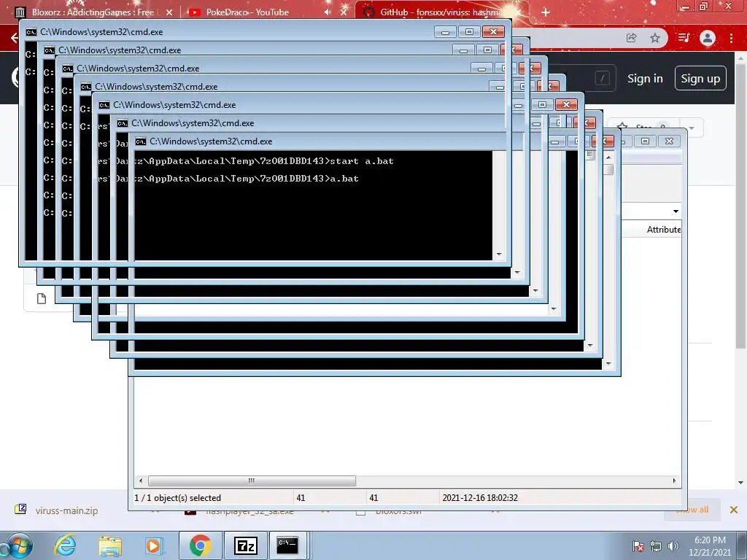The width and height of the screenshot is (747, 560).
Task: Close the Bloxorz AddictingGames tab
Action: pos(169,12)
